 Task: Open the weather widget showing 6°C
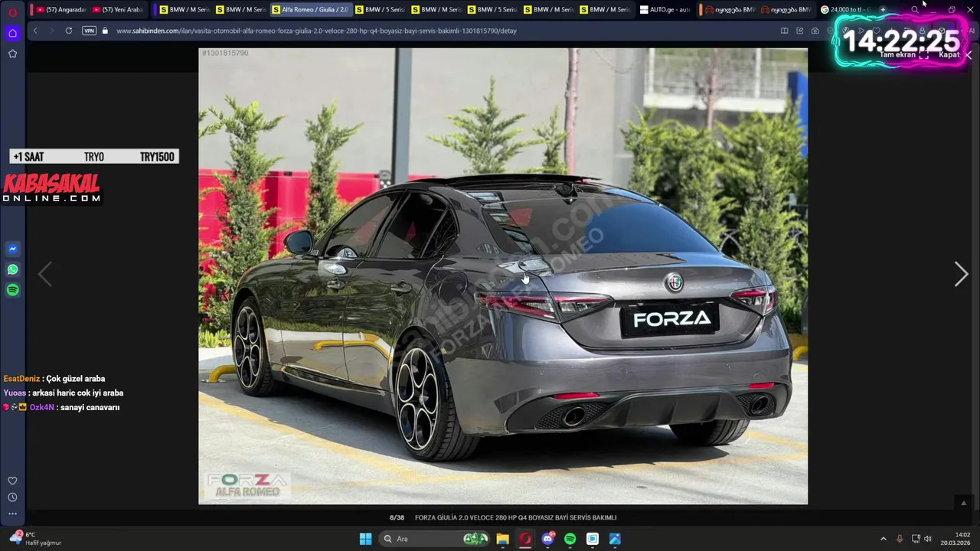coord(34,539)
